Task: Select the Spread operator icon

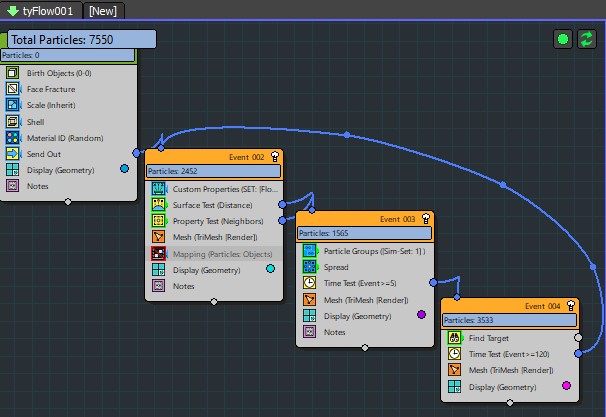Action: point(310,267)
